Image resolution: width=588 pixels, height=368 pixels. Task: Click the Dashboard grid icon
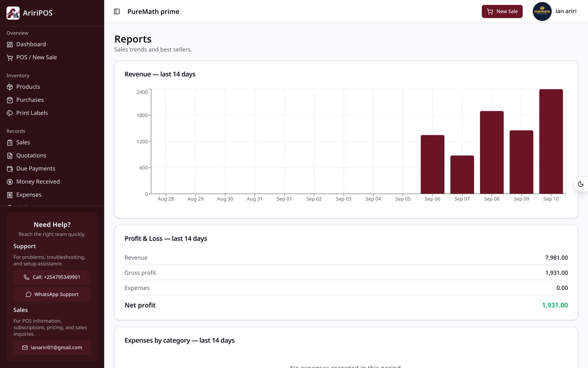tap(10, 45)
